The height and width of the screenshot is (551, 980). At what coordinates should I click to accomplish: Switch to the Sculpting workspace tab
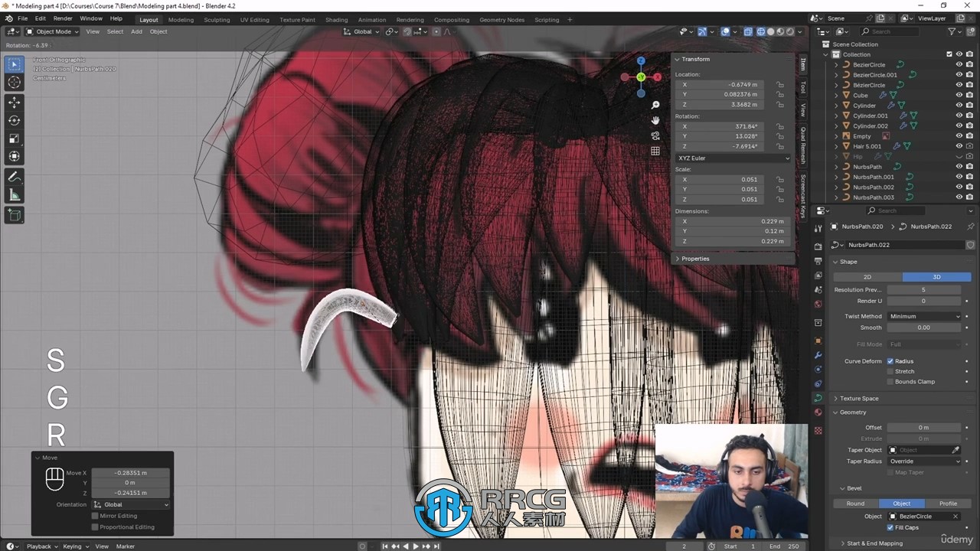(x=217, y=20)
